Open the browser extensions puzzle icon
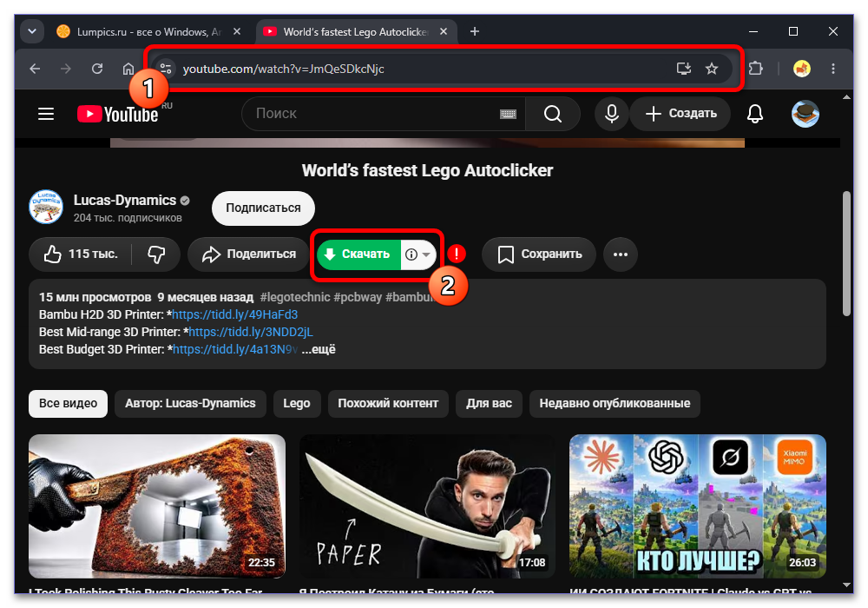The height and width of the screenshot is (608, 868). [756, 69]
